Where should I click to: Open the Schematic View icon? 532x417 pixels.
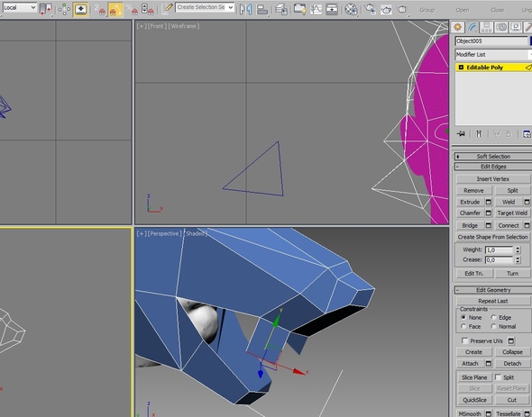coord(332,9)
